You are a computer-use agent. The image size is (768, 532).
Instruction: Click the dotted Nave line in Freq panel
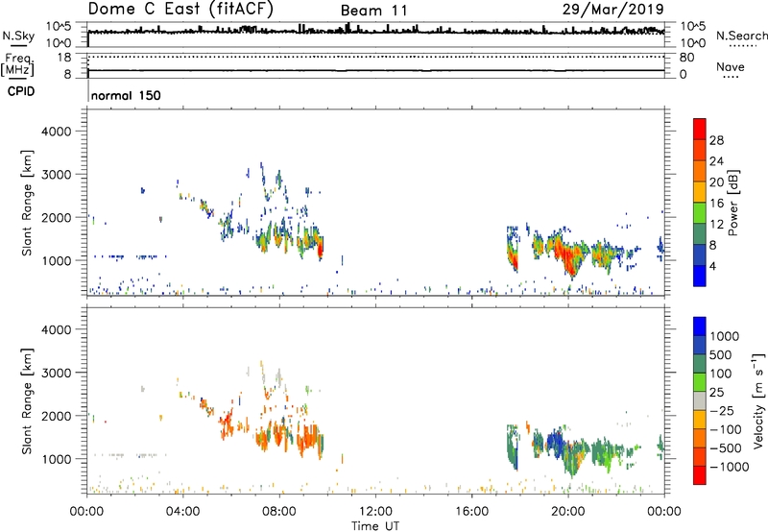(x=375, y=58)
